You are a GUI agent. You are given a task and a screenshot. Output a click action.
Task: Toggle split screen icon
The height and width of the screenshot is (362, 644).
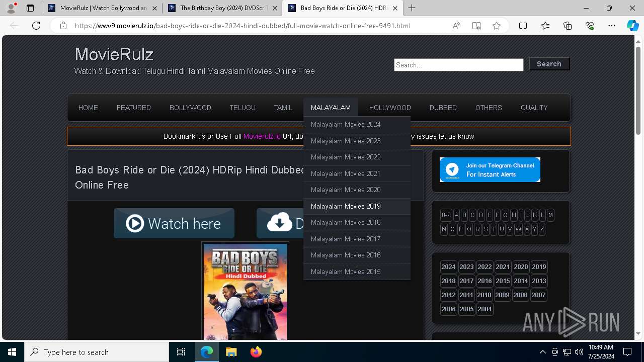[523, 26]
